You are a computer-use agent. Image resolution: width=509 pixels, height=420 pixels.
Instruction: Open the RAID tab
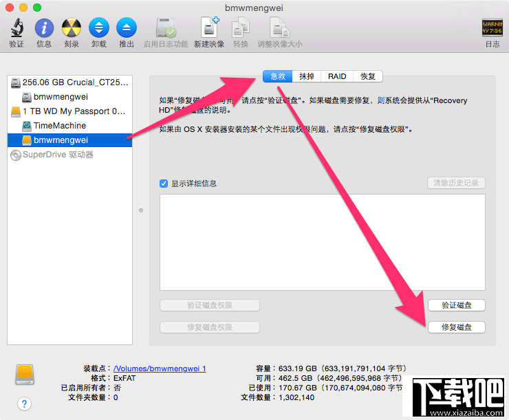point(337,76)
